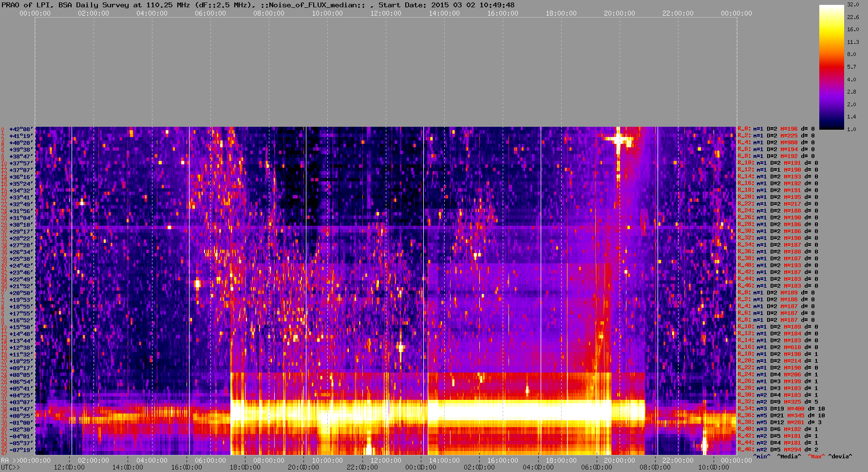The image size is (868, 472).
Task: Click the -07°19' declination label
Action: (20, 450)
